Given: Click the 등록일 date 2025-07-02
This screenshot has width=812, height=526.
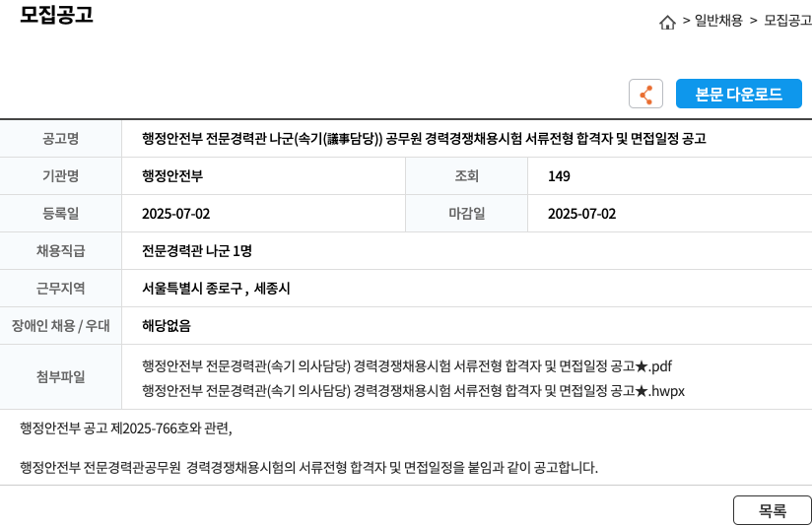Looking at the screenshot, I should [176, 214].
